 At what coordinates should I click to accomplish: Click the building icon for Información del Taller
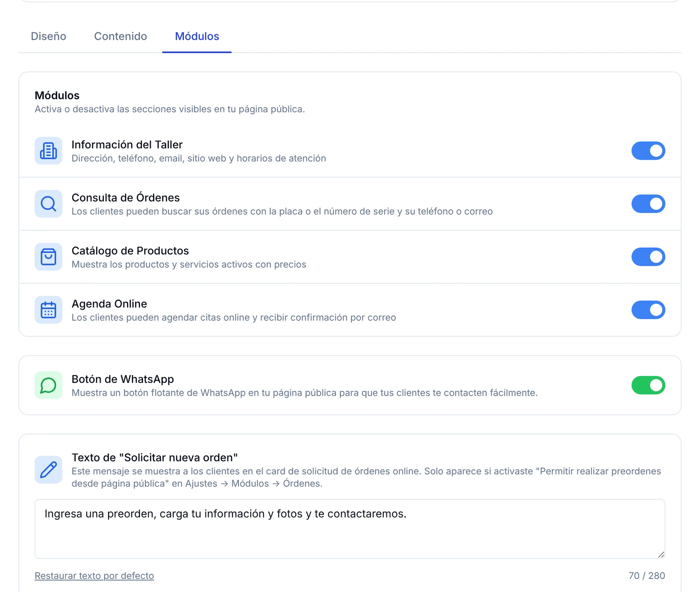tap(48, 151)
